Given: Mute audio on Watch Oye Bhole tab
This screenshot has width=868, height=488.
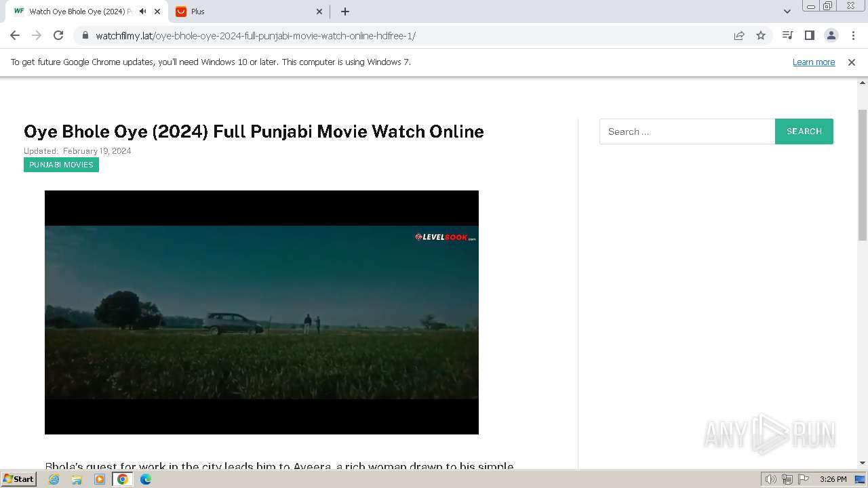Looking at the screenshot, I should click(142, 12).
